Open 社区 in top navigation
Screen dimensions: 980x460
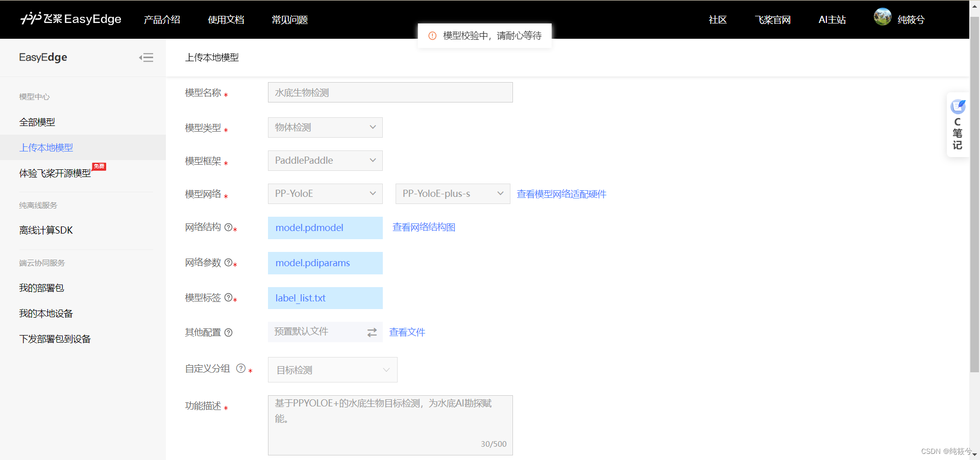[718, 19]
